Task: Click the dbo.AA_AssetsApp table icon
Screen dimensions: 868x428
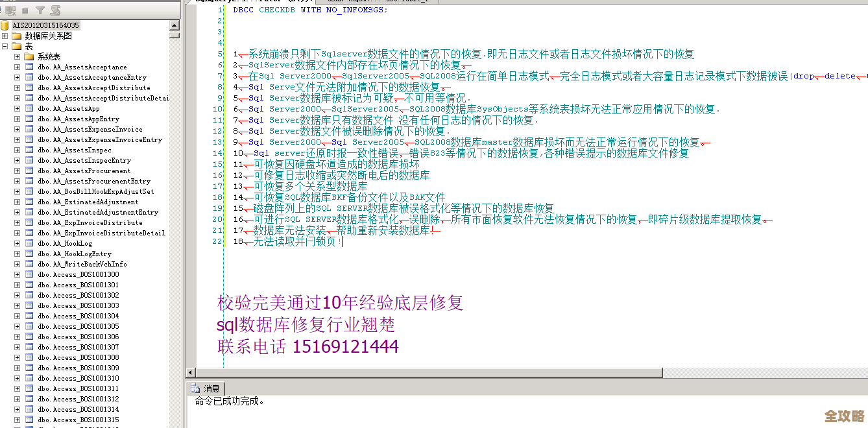Action: (x=29, y=109)
